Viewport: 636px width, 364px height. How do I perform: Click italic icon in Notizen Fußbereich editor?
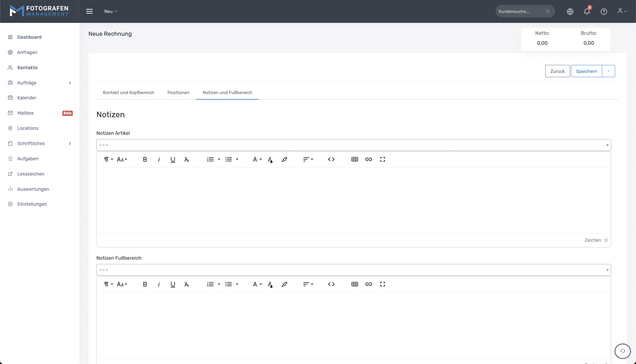(x=159, y=284)
